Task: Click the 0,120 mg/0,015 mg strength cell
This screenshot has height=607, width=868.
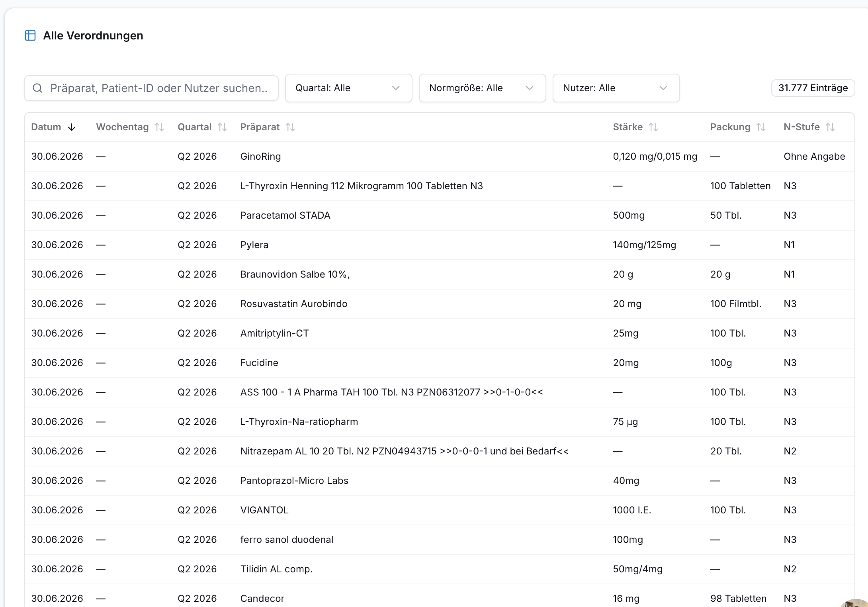Action: pos(655,157)
